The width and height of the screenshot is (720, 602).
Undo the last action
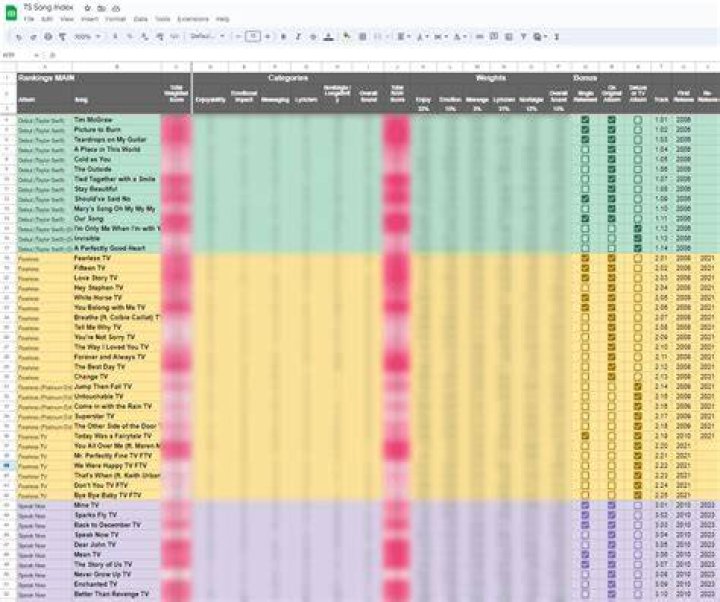[x=19, y=37]
